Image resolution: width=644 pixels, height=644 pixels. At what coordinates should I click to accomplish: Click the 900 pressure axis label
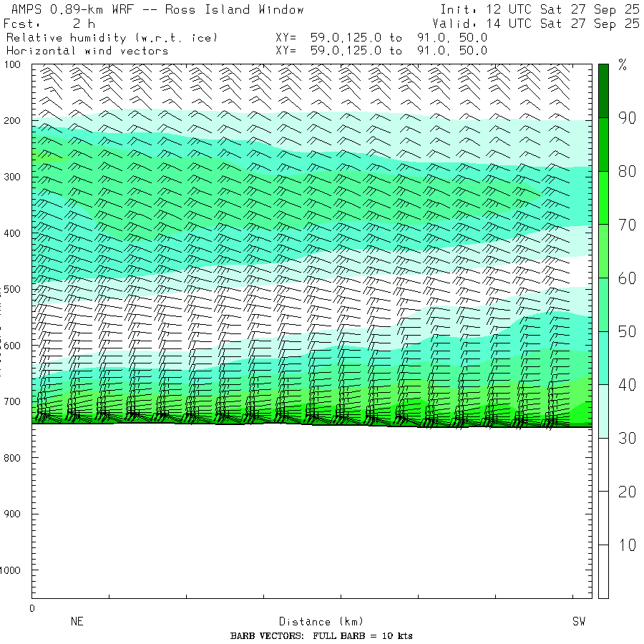(12, 514)
